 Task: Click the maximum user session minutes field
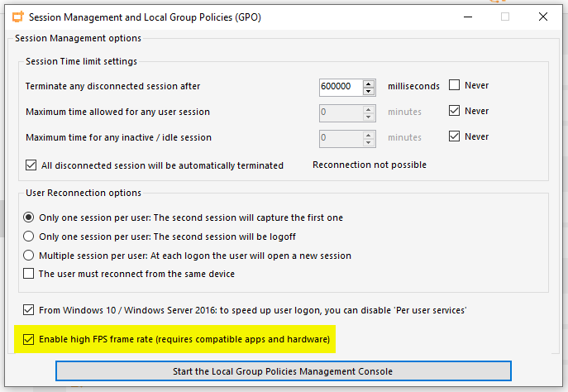[340, 112]
